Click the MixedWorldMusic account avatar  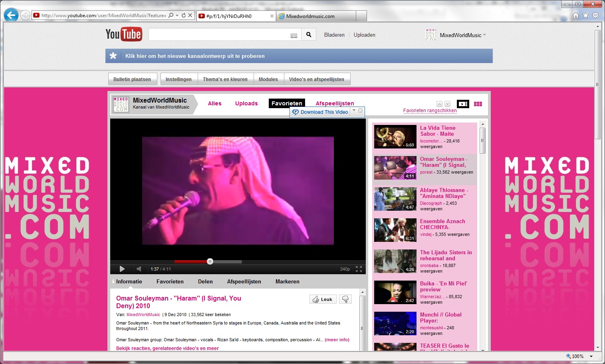(x=431, y=35)
